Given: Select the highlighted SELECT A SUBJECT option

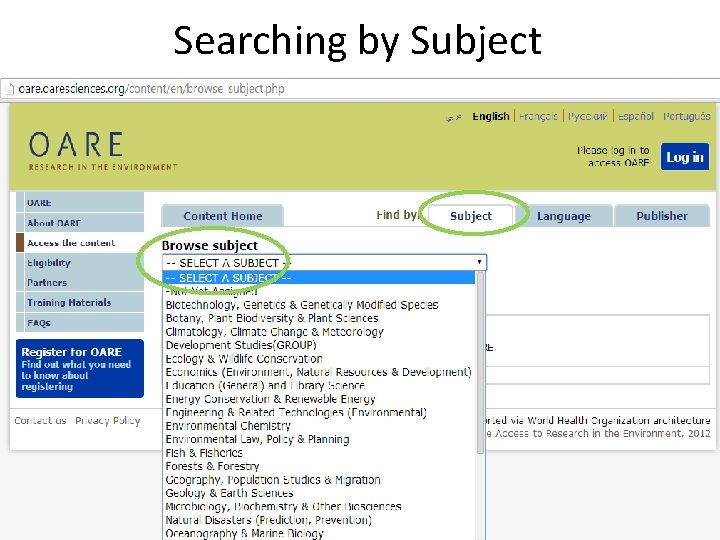Looking at the screenshot, I should [x=319, y=278].
